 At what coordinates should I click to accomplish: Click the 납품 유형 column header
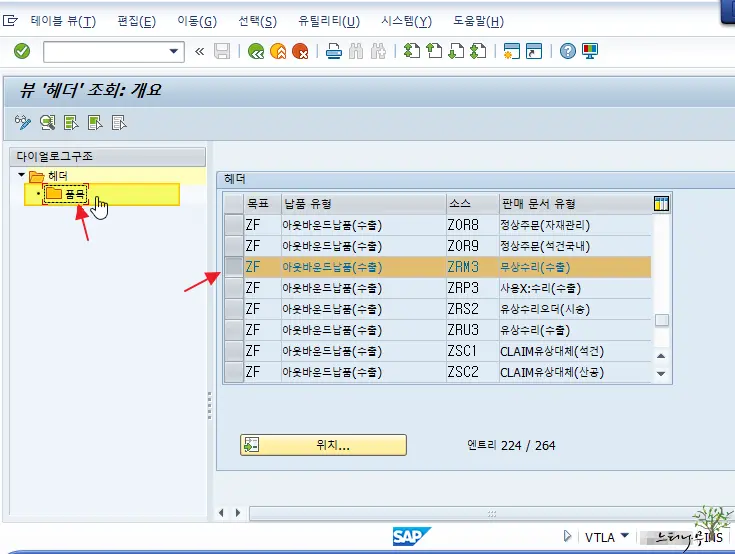coord(364,204)
